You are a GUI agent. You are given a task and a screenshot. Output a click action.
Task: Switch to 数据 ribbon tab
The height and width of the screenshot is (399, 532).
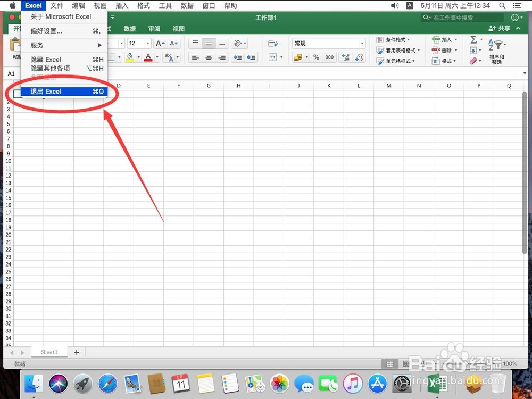coord(130,29)
